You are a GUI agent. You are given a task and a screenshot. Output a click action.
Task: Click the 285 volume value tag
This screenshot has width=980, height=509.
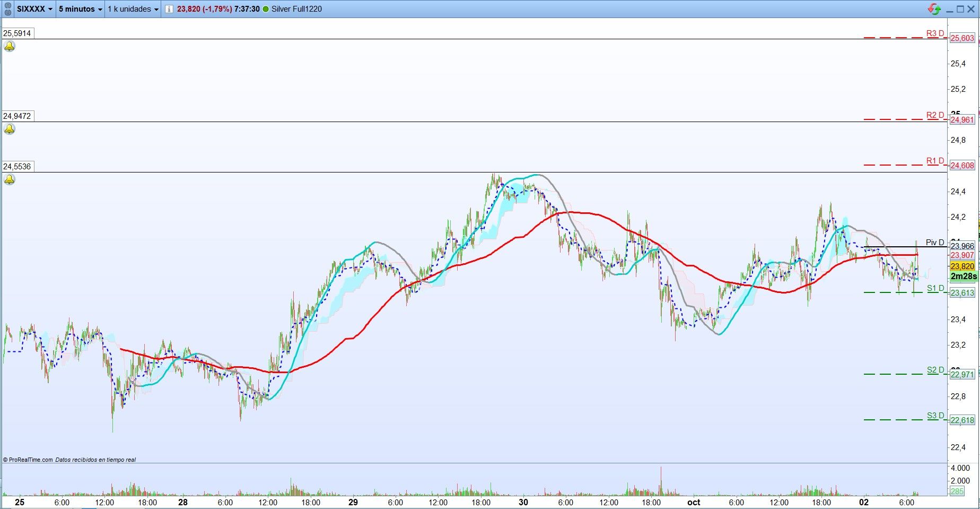coord(957,491)
